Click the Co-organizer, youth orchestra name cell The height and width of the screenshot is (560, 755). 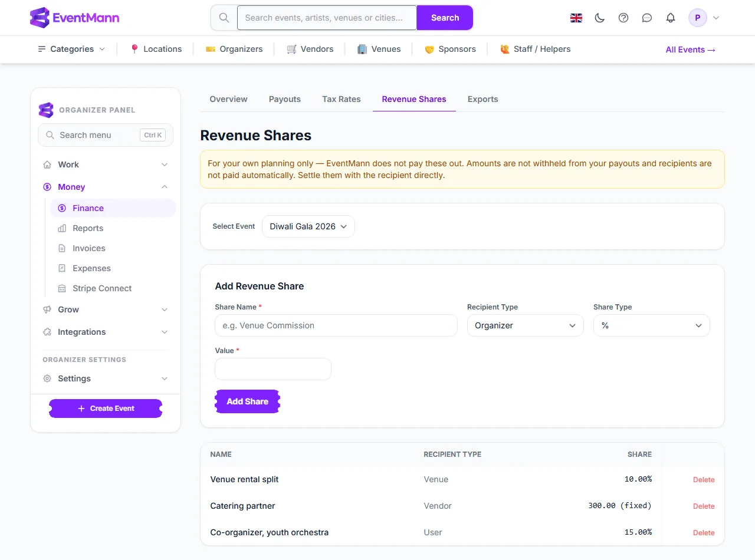pos(269,532)
